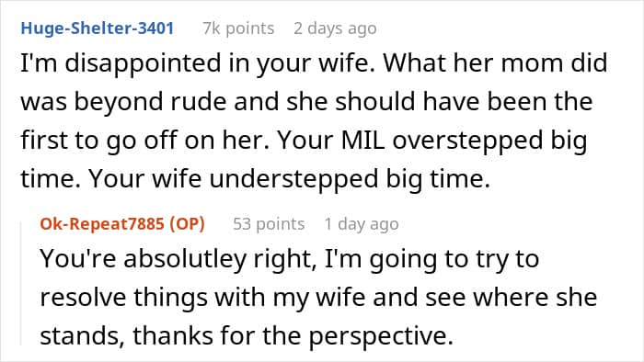Open the '1 day ago' reply permalink
Screen dimensions: 644x362
click(x=362, y=224)
